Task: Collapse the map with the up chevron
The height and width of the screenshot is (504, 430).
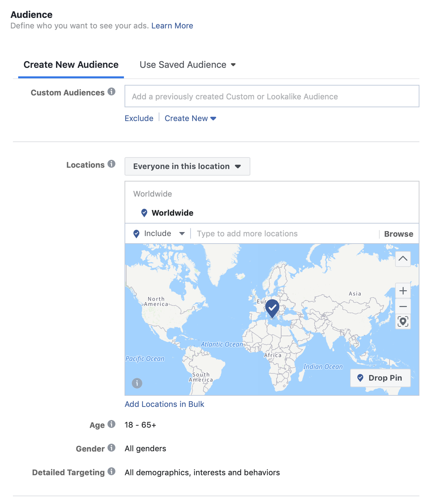Action: tap(403, 259)
